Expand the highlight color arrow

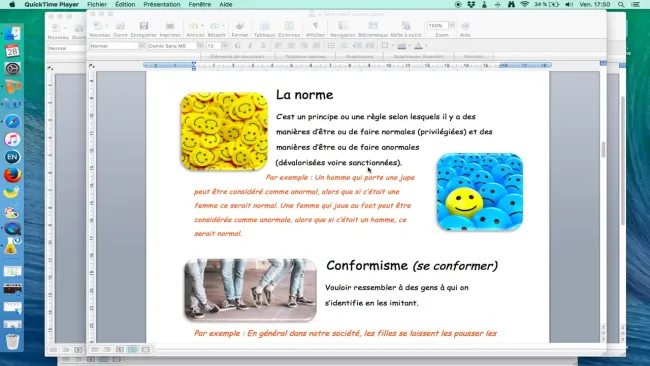click(x=409, y=46)
